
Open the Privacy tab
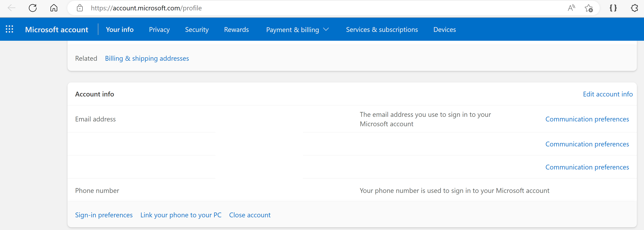159,29
